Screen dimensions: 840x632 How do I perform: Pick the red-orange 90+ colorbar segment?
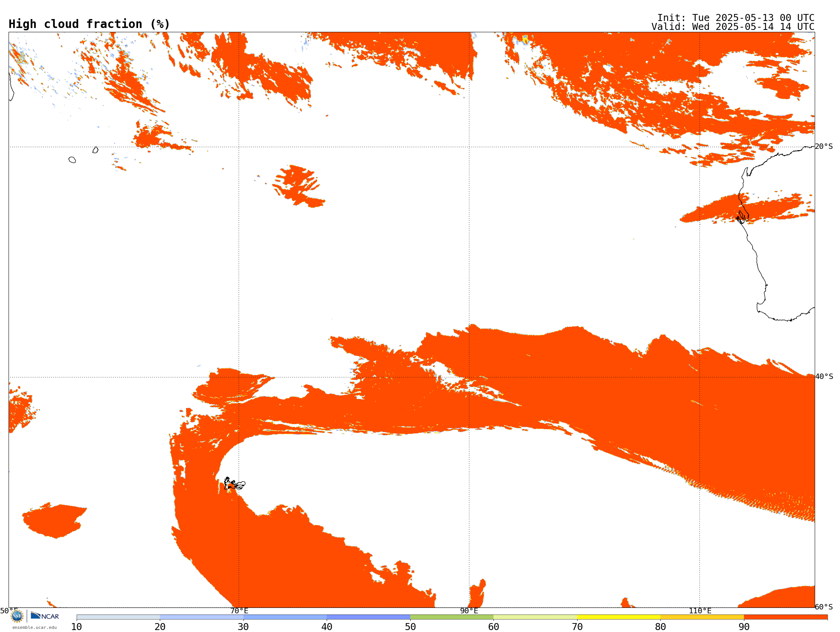pyautogui.click(x=786, y=617)
